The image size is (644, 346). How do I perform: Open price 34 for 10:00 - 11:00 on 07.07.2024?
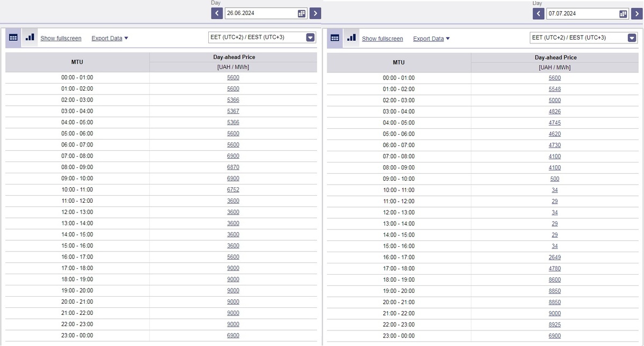[555, 190]
